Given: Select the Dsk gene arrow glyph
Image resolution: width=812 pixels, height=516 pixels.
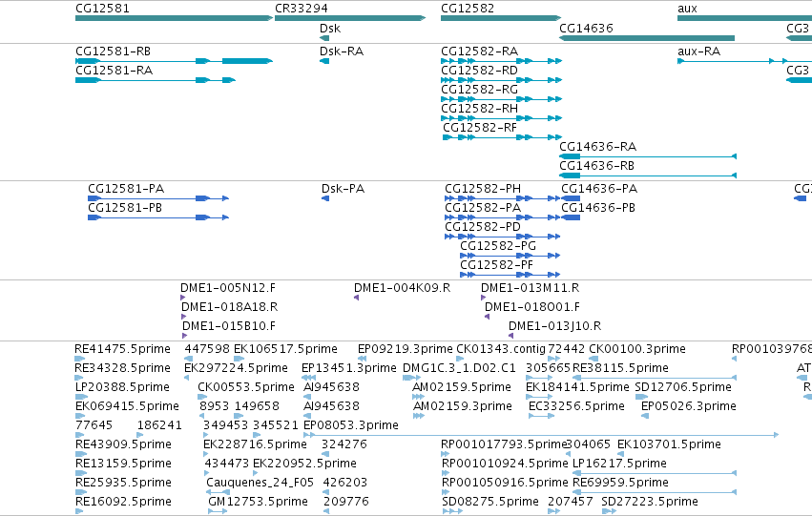Looking at the screenshot, I should pyautogui.click(x=324, y=38).
